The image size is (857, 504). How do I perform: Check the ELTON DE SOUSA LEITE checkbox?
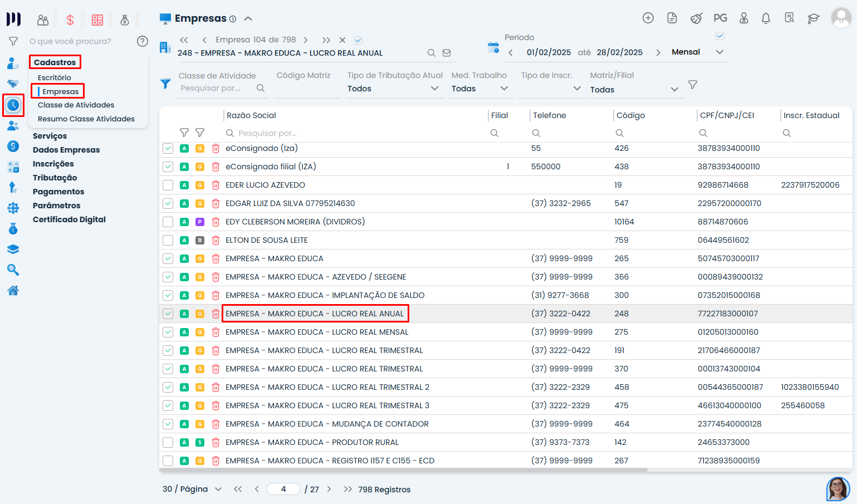(168, 240)
